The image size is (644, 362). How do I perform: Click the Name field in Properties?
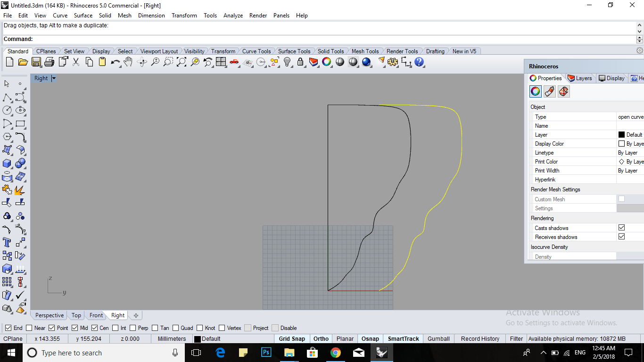point(630,126)
